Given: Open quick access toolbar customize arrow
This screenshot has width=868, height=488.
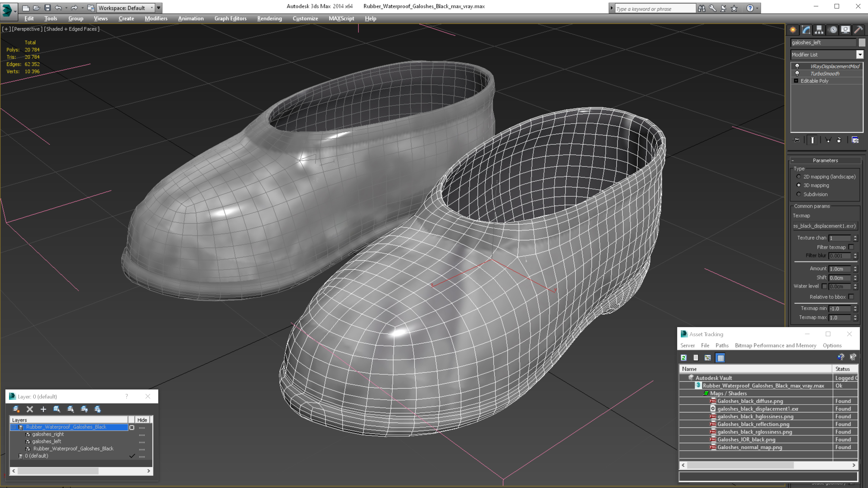Looking at the screenshot, I should click(x=159, y=8).
